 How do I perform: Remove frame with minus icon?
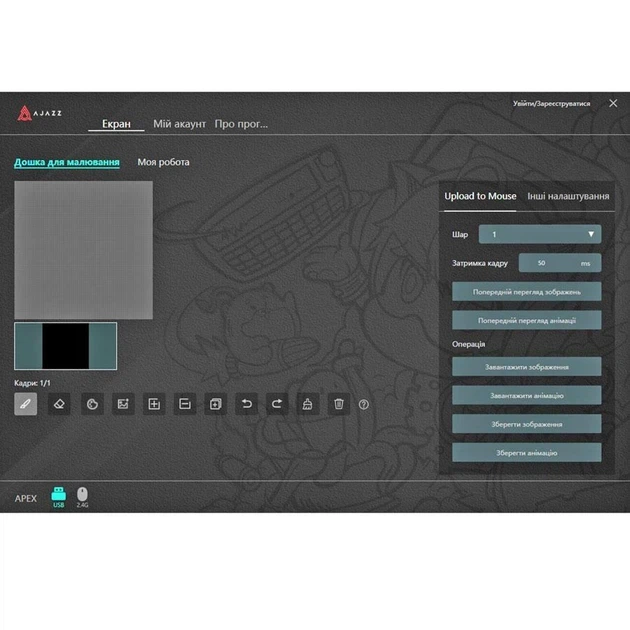point(185,404)
